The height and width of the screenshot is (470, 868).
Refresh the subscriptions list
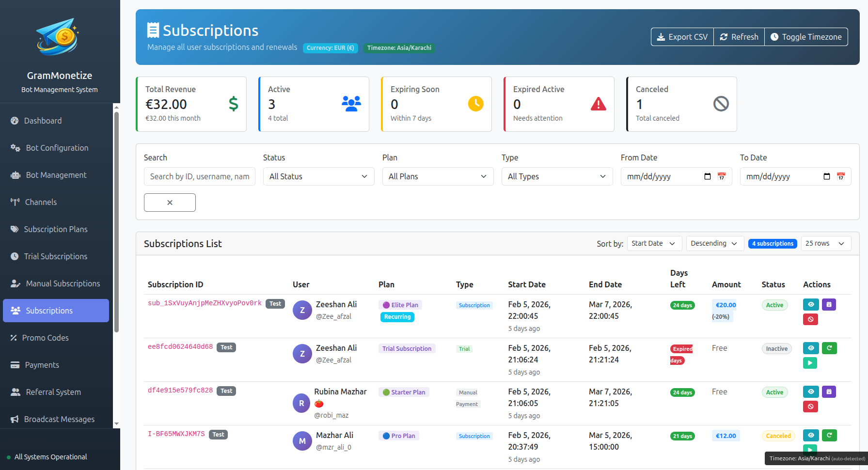739,37
